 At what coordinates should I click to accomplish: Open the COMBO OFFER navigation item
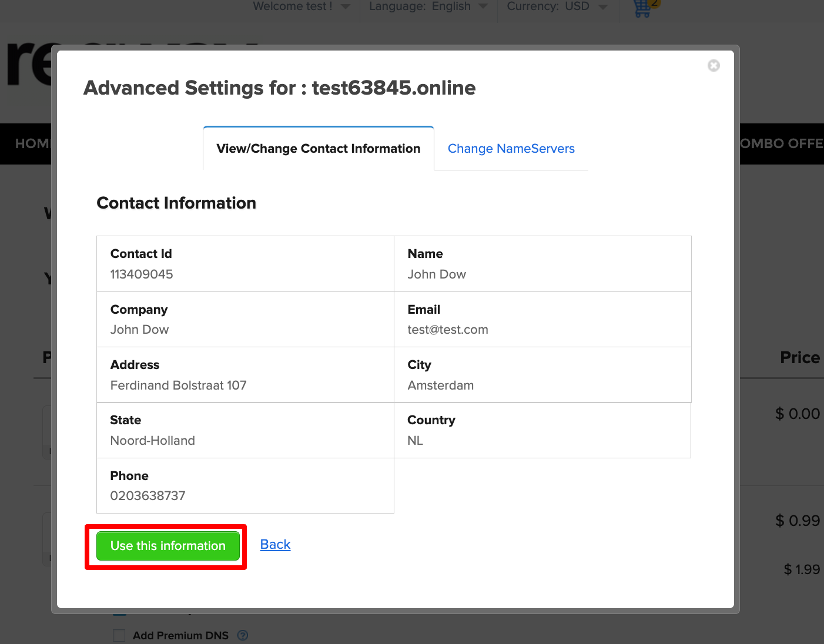tap(781, 143)
